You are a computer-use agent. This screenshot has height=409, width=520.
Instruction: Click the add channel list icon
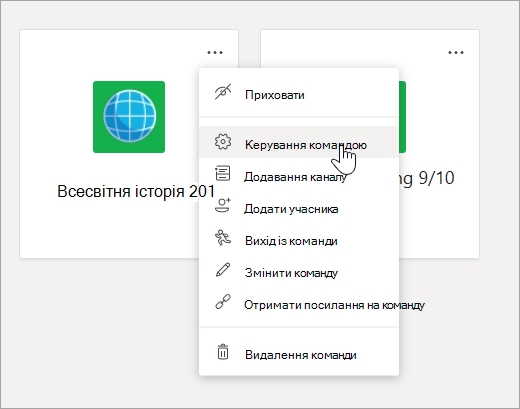pos(223,173)
